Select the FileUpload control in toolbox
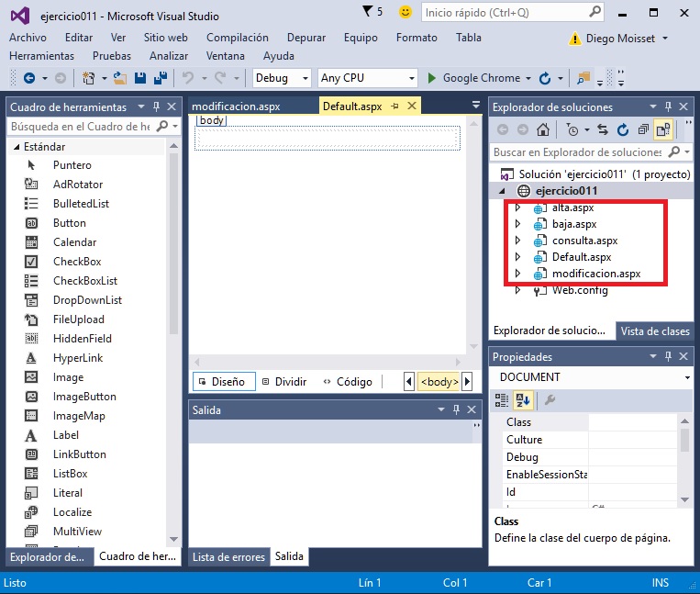Screen dimensions: 700x594 [x=79, y=319]
